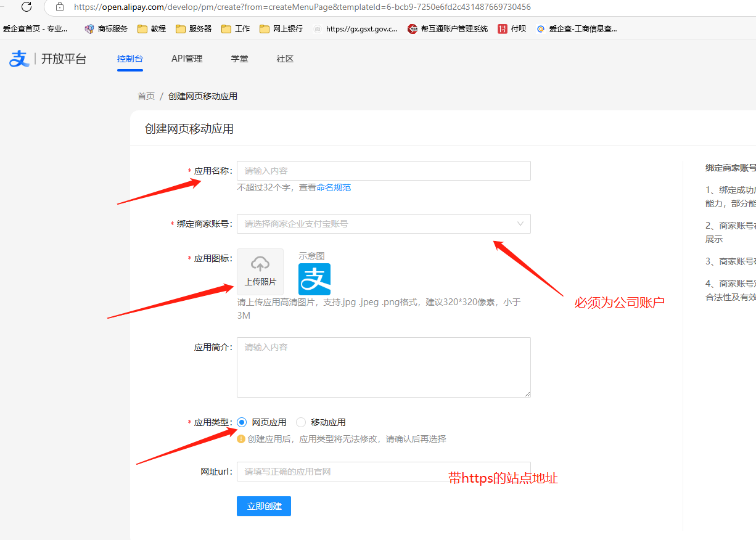756x540 pixels.
Task: Click the Alipay open platform logo
Action: [x=47, y=59]
